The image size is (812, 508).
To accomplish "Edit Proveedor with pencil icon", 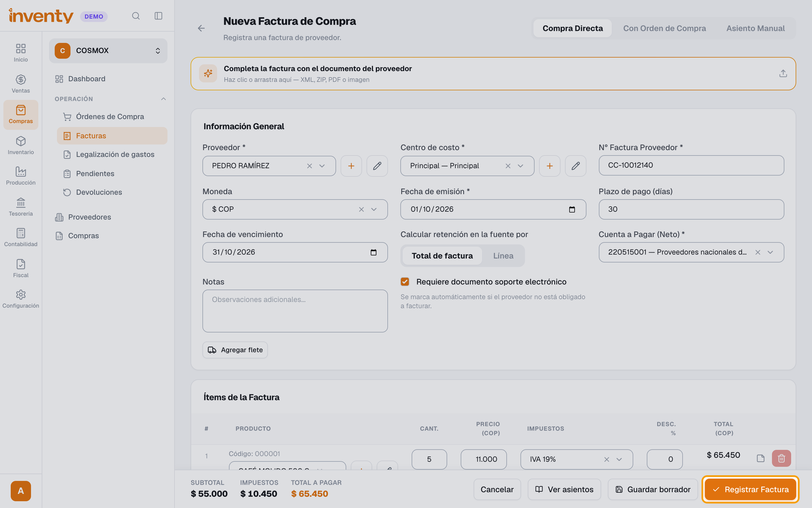I will point(377,166).
